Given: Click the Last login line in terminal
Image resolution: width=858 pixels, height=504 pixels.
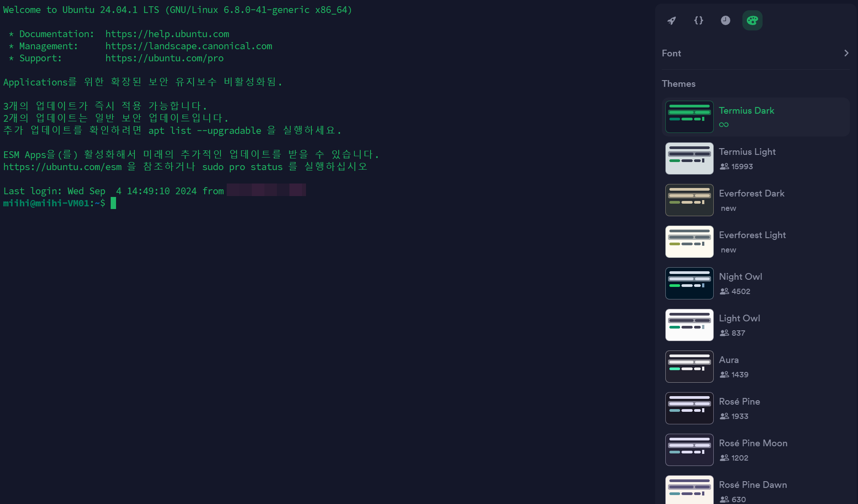Looking at the screenshot, I should [x=155, y=191].
